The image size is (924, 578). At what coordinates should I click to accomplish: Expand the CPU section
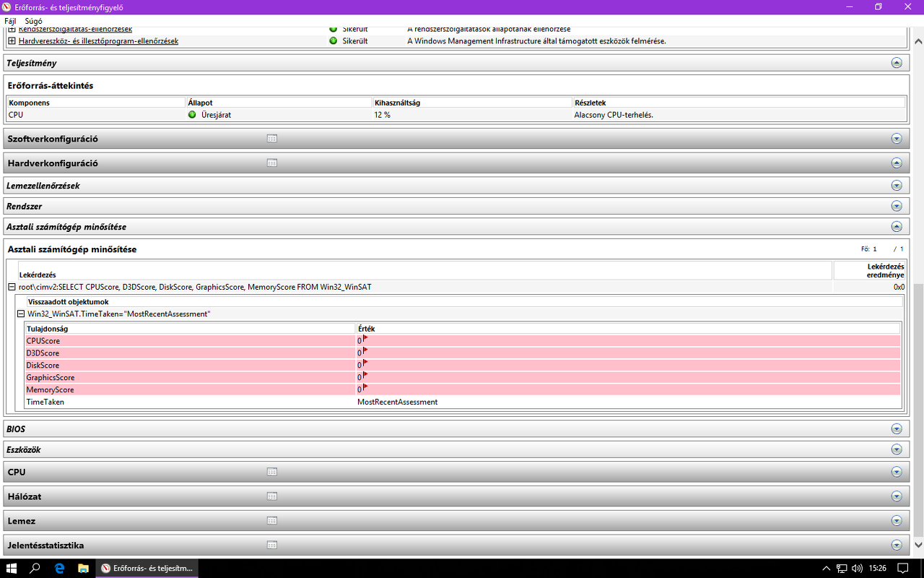tap(897, 473)
